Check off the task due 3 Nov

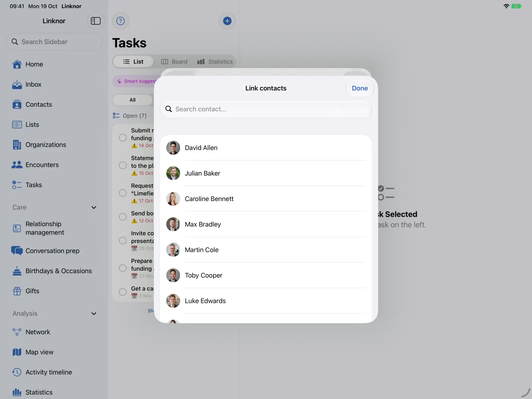123,292
